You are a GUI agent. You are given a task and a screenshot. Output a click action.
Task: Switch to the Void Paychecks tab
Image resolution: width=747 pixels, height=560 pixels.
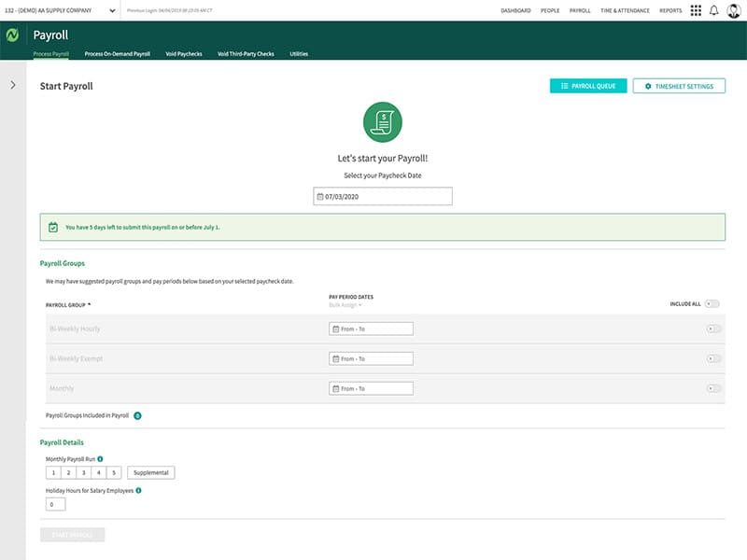[x=184, y=54]
